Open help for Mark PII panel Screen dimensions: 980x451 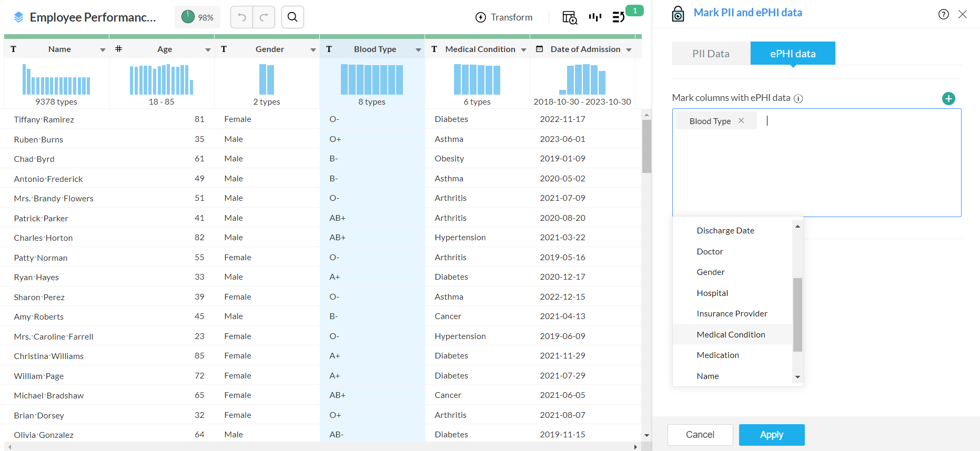[x=943, y=14]
